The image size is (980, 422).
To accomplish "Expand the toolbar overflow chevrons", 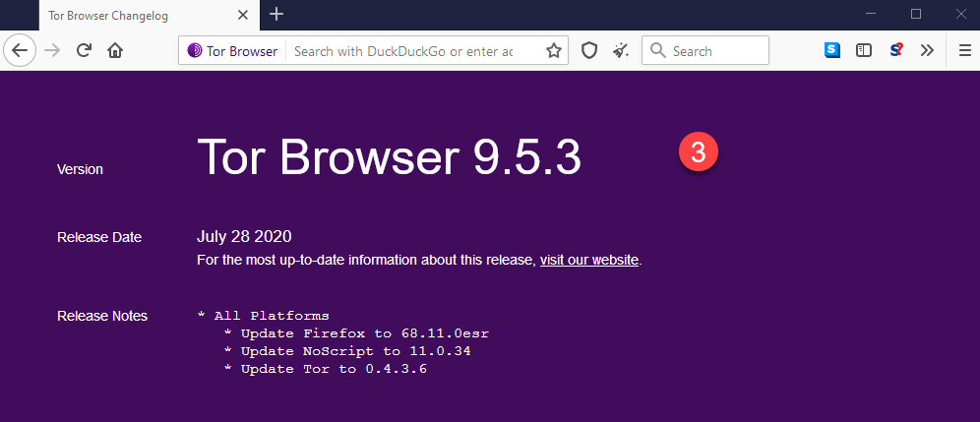I will [x=928, y=50].
